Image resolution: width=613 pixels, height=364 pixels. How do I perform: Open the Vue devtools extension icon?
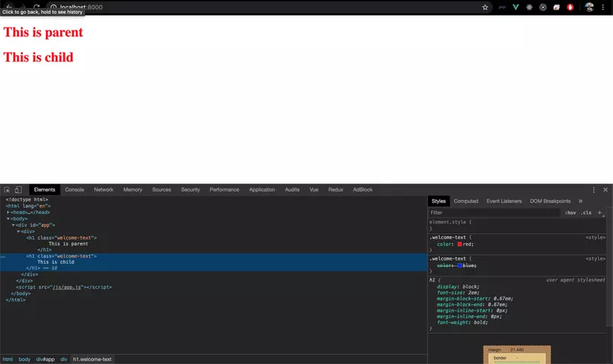click(516, 7)
